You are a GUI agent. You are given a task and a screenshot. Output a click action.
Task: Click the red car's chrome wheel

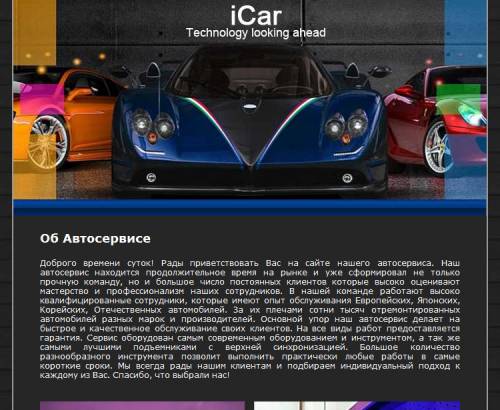tap(439, 147)
